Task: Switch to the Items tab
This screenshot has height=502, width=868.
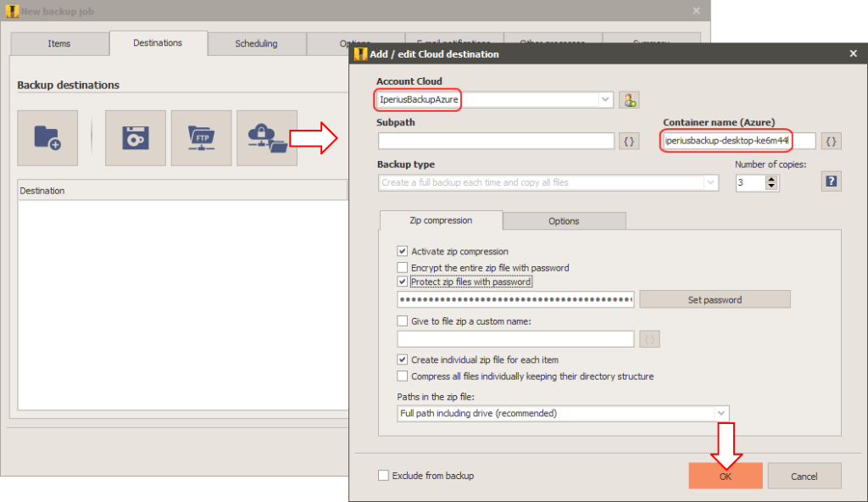Action: (x=59, y=44)
